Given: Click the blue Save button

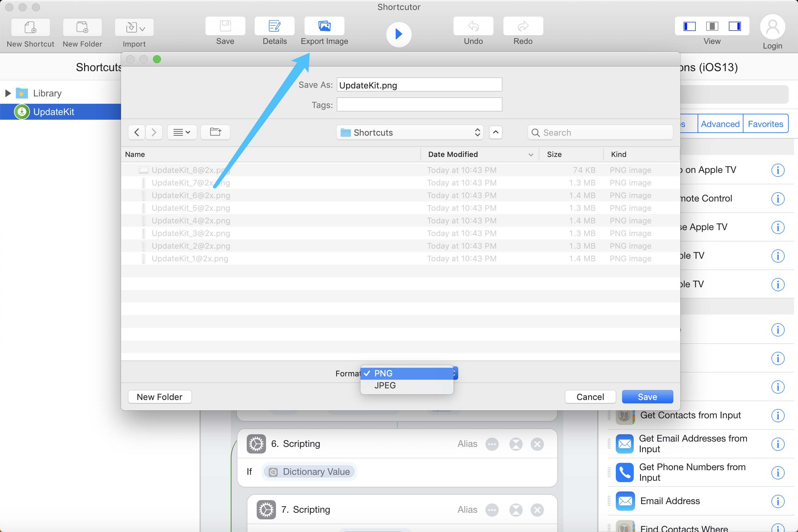Looking at the screenshot, I should [x=647, y=397].
